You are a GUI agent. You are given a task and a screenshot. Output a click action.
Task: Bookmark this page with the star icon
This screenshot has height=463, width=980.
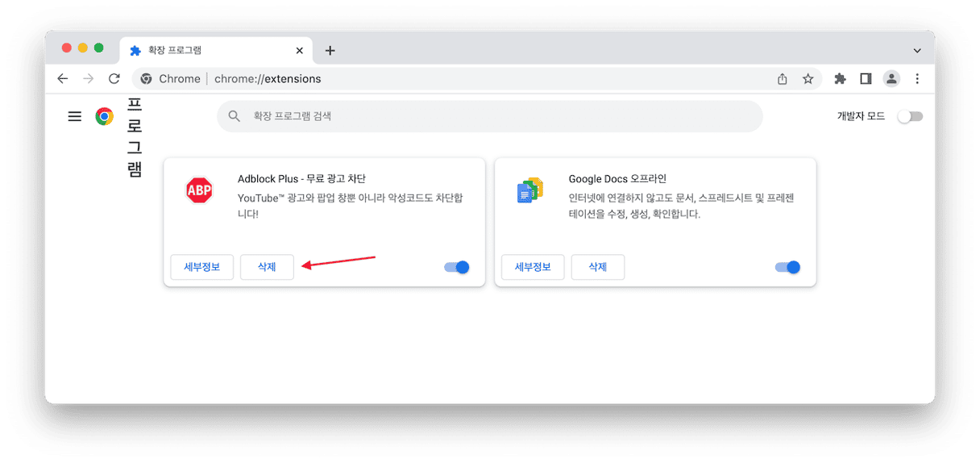coord(808,78)
